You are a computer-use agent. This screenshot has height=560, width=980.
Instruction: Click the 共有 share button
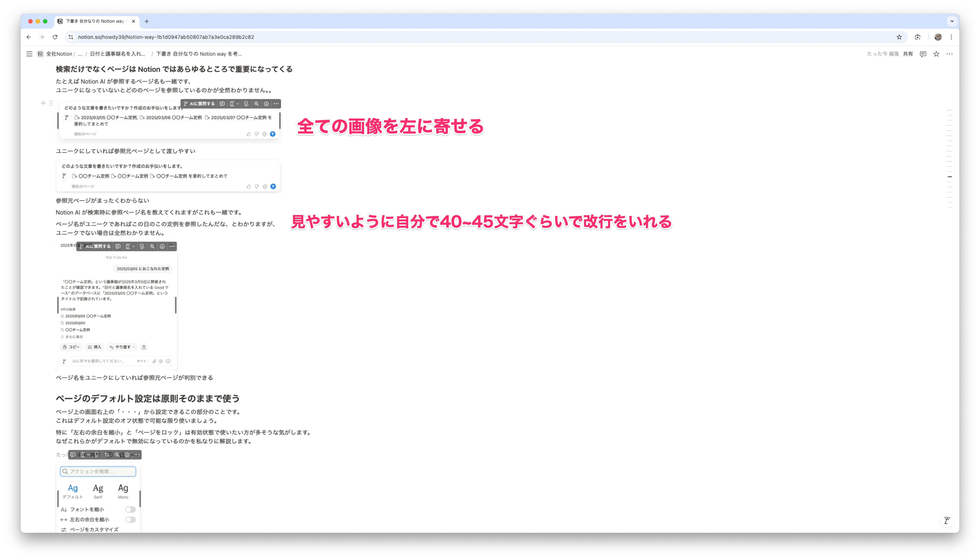pos(908,54)
